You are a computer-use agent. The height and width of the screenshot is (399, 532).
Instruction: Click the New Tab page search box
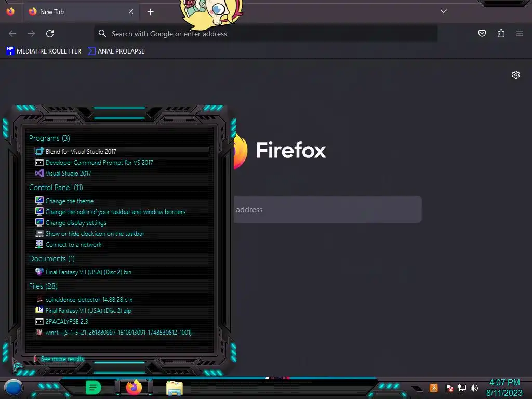pos(327,209)
